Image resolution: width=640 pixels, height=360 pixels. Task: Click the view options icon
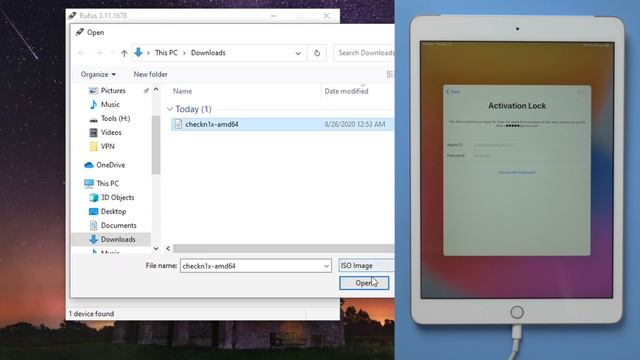(x=390, y=74)
